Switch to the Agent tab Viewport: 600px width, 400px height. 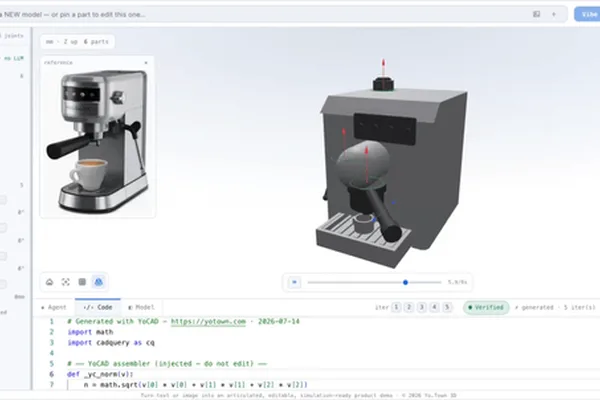54,307
